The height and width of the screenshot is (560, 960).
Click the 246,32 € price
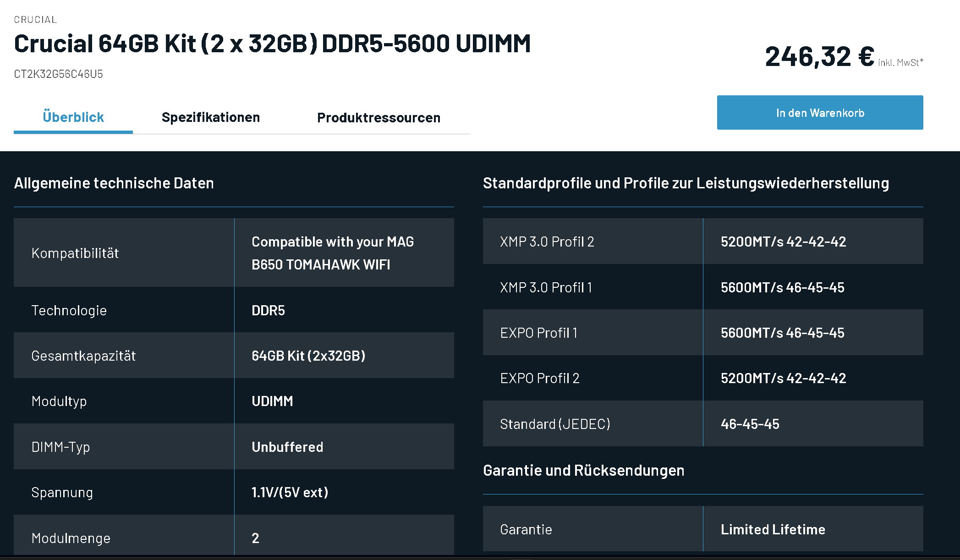pos(819,57)
